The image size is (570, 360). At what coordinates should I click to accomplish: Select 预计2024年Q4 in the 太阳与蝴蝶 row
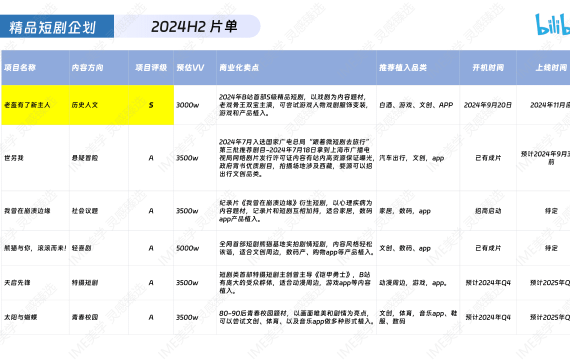(x=488, y=317)
